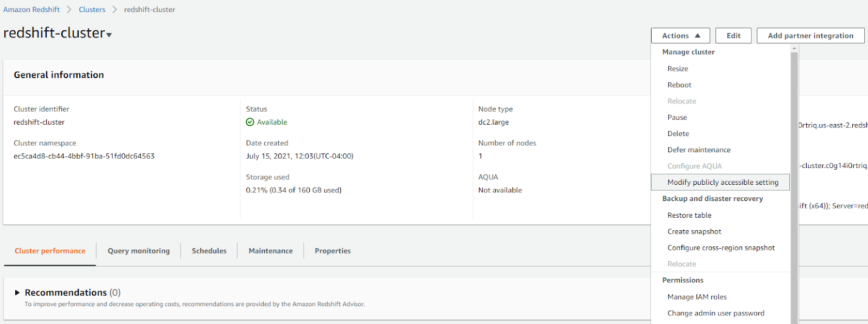Go to Amazon Redshift breadcrumb link

click(31, 10)
